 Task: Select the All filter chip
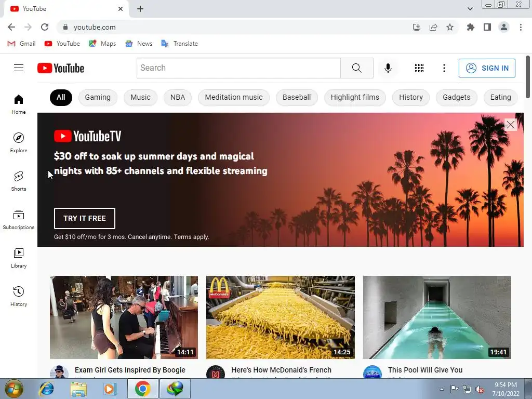[61, 97]
